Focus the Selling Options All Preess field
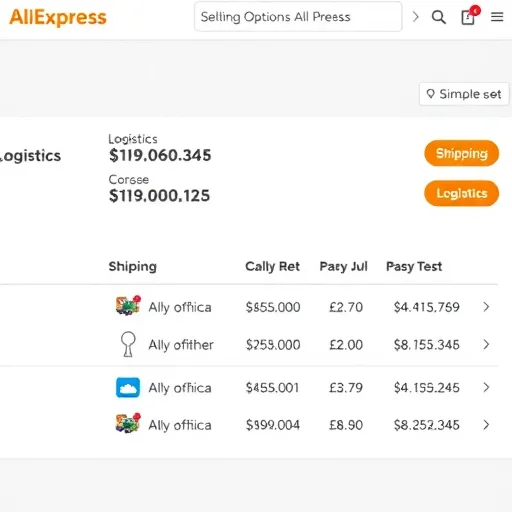The image size is (512, 512). (x=298, y=17)
